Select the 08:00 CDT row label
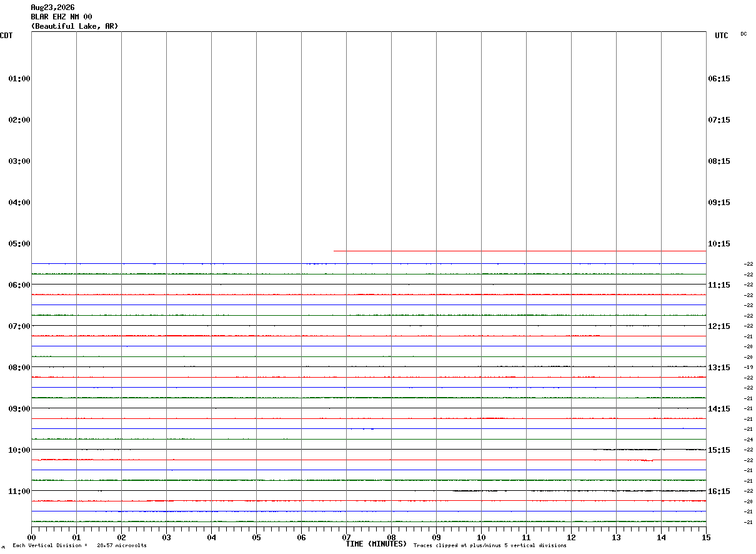 [19, 368]
